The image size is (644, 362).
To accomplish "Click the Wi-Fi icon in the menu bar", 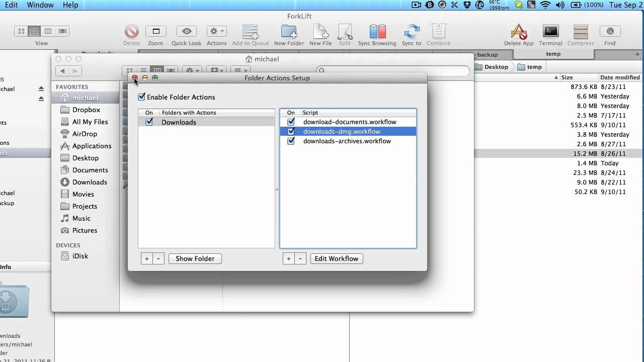I will (x=545, y=5).
